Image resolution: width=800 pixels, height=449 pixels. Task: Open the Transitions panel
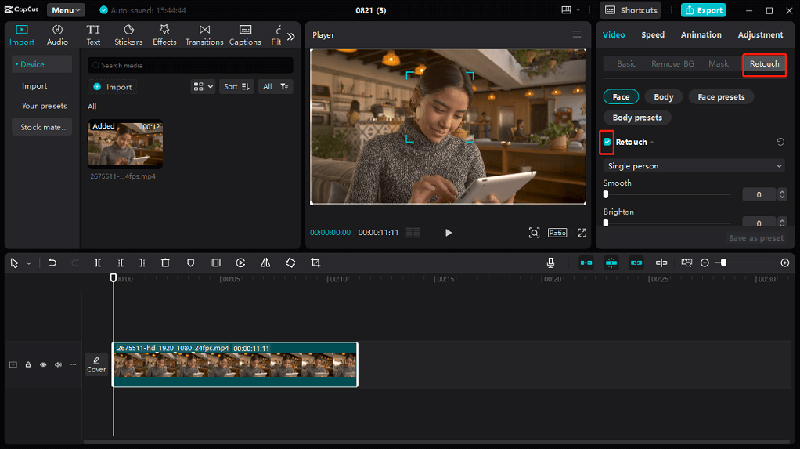coord(204,35)
